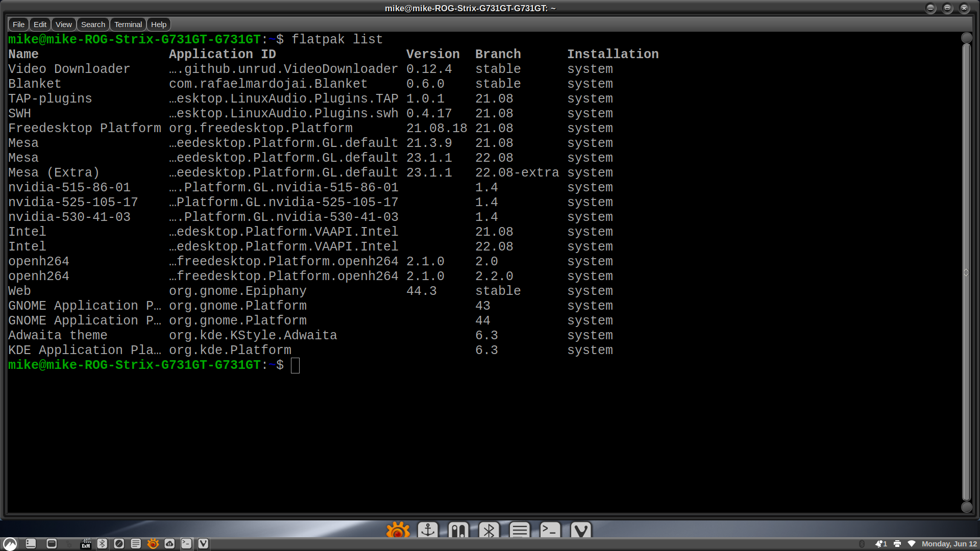Screen dimensions: 980x551
Task: Close the terminal window
Action: tap(964, 8)
